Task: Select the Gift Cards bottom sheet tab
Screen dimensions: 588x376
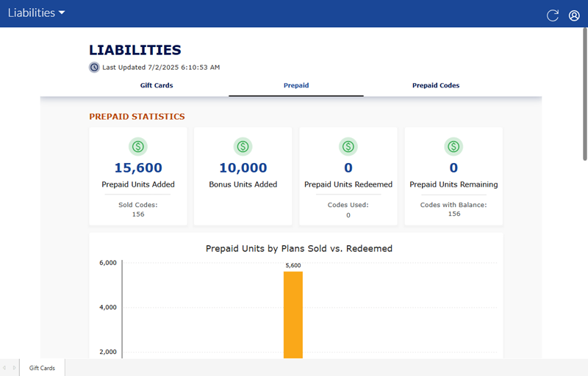Action: [x=42, y=368]
